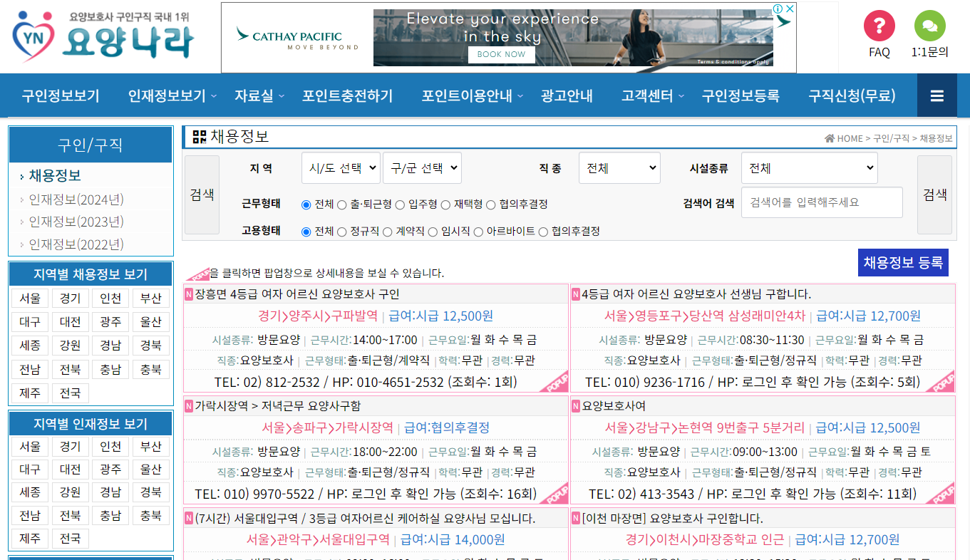Open the 시설종류 전체 dropdown
The image size is (970, 560).
coord(810,168)
